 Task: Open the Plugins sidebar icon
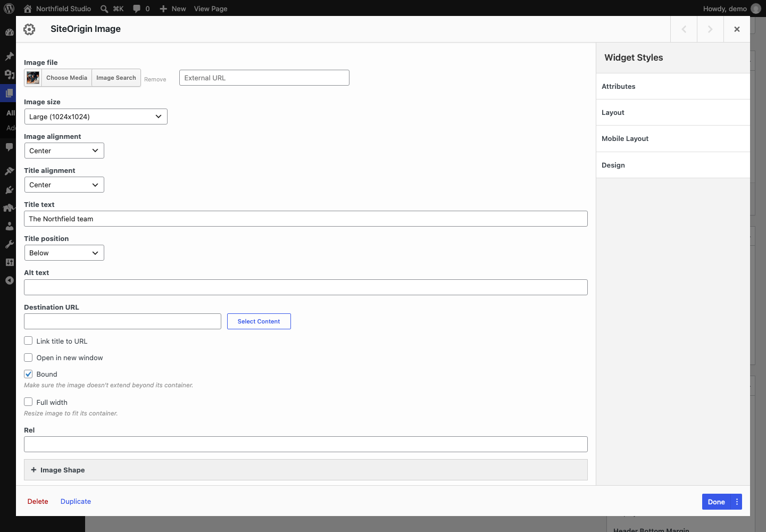pyautogui.click(x=9, y=189)
